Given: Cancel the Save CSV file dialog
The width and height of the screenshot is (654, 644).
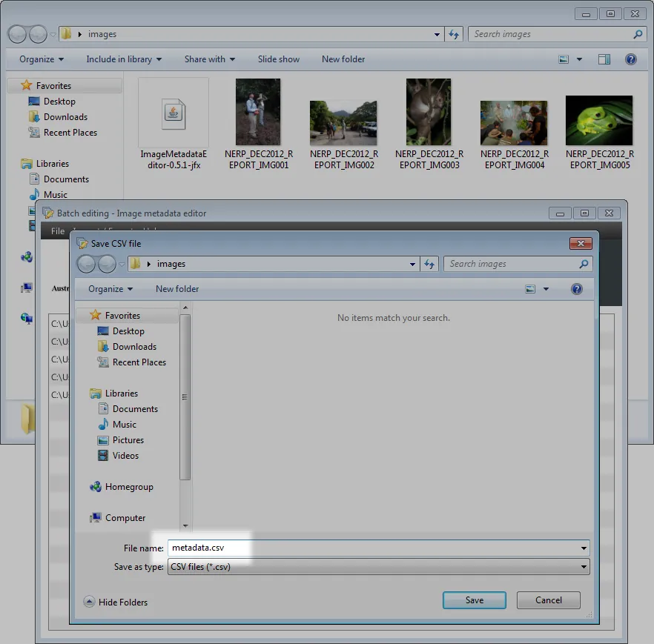Looking at the screenshot, I should point(549,600).
